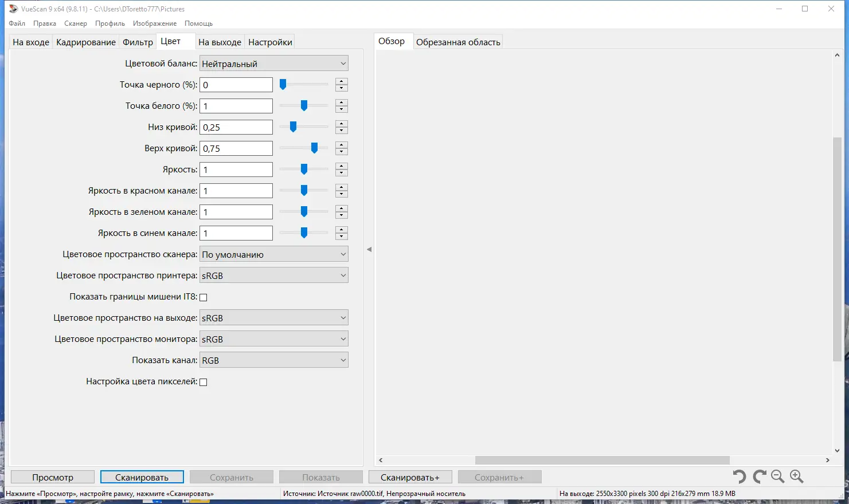Viewport: 849px width, 504px height.
Task: Click the preview scroll-down arrow
Action: tap(837, 451)
